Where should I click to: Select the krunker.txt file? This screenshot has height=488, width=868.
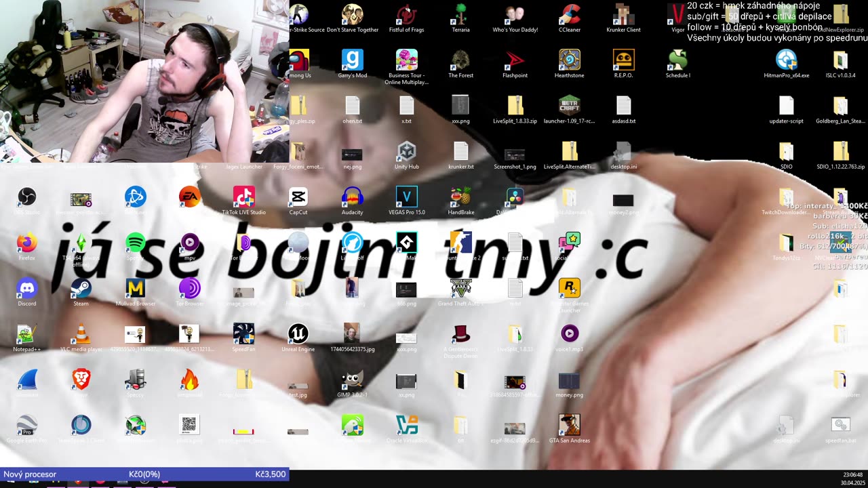point(461,154)
